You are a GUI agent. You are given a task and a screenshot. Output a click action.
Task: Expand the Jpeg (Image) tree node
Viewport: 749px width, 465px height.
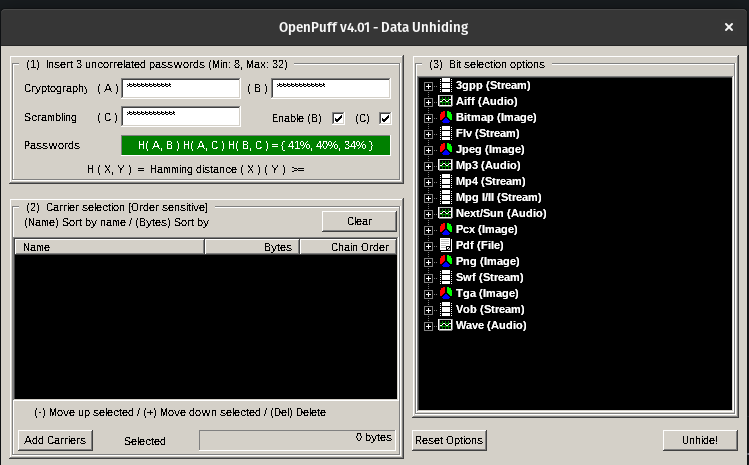(429, 150)
